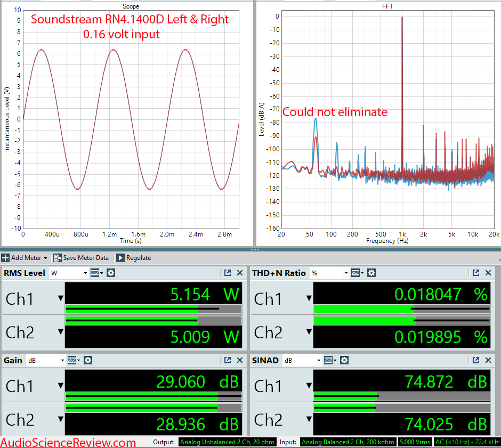Expand SINAD Ch1 channel arrow

(309, 386)
